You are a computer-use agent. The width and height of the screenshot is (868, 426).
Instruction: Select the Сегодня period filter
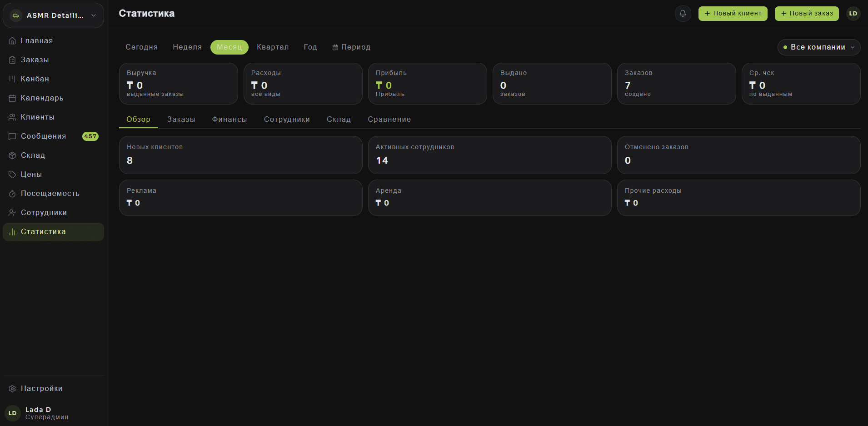coord(142,47)
